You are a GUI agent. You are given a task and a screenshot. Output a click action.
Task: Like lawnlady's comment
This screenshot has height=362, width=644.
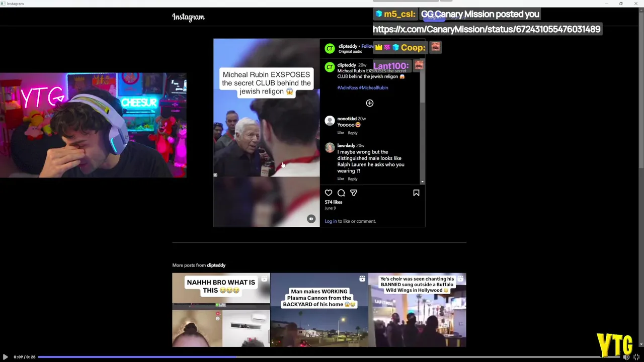tap(341, 178)
